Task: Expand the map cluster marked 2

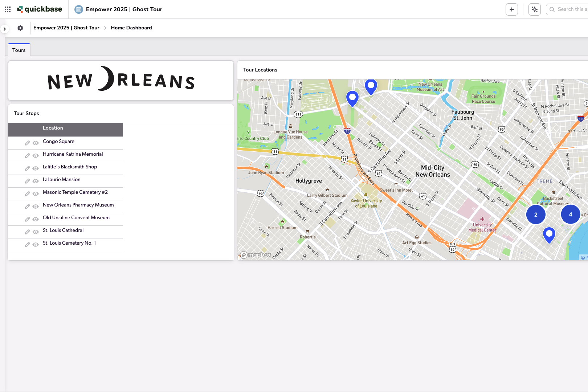Action: point(536,215)
